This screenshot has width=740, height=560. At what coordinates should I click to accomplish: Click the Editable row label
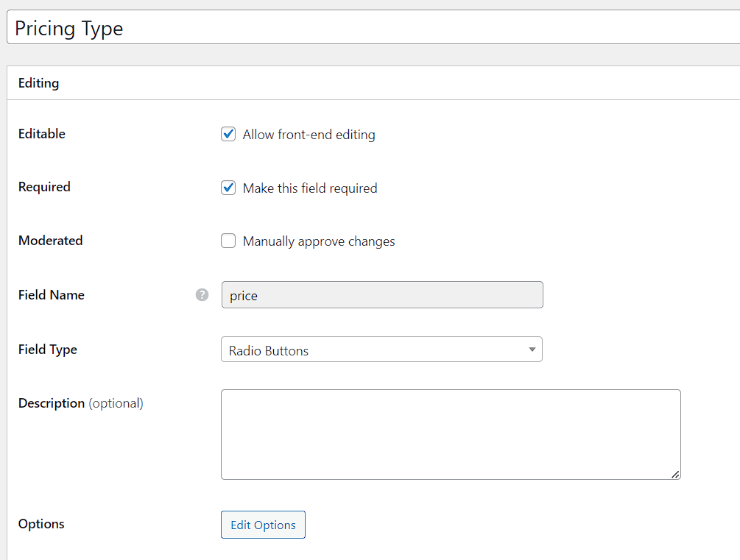[x=41, y=134]
